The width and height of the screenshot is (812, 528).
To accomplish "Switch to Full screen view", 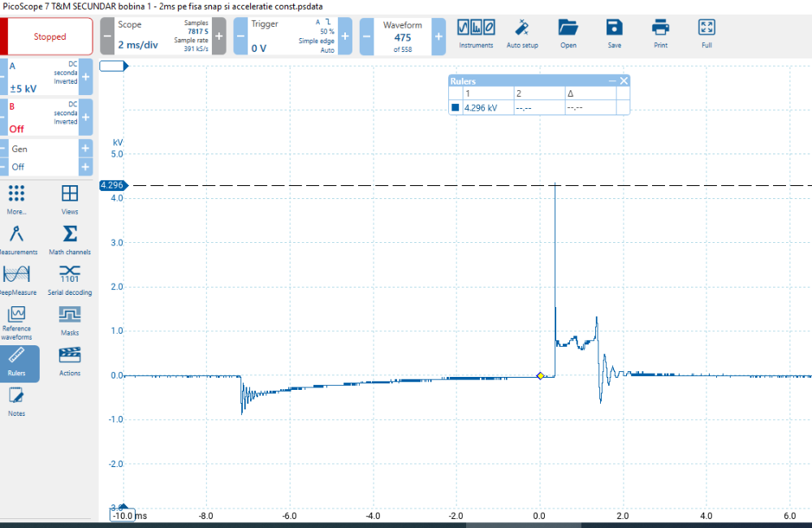I will pyautogui.click(x=706, y=33).
